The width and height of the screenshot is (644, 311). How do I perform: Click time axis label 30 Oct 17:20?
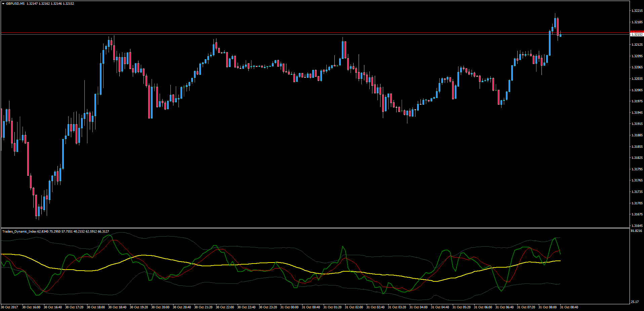click(74, 307)
